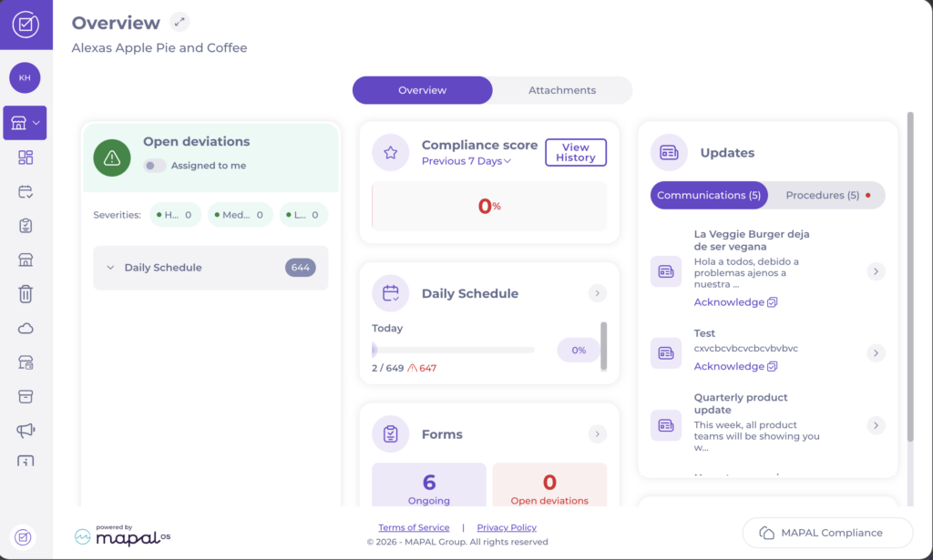Viewport: 933px width, 560px height.
Task: Click the KH user avatar
Action: click(x=25, y=78)
